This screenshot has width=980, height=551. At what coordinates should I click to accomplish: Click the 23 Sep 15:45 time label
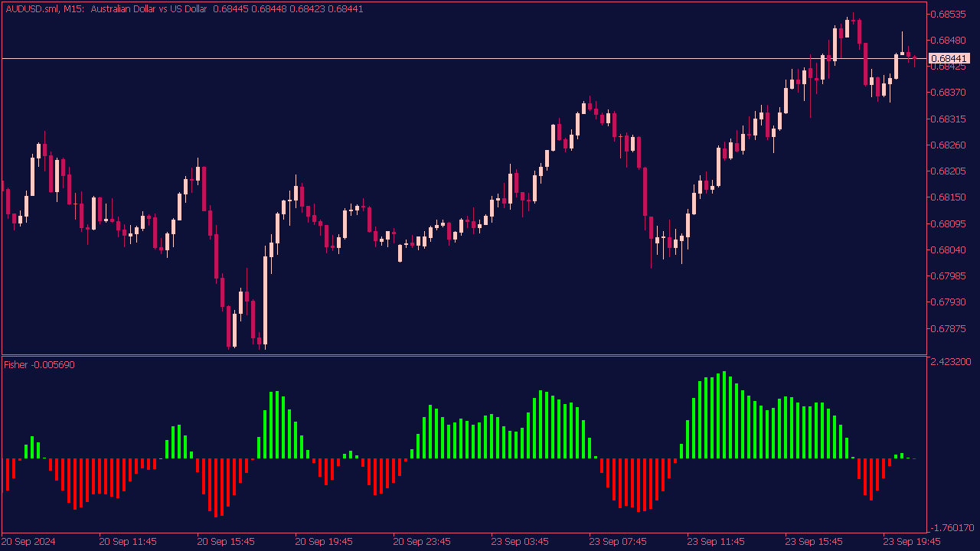click(x=814, y=541)
